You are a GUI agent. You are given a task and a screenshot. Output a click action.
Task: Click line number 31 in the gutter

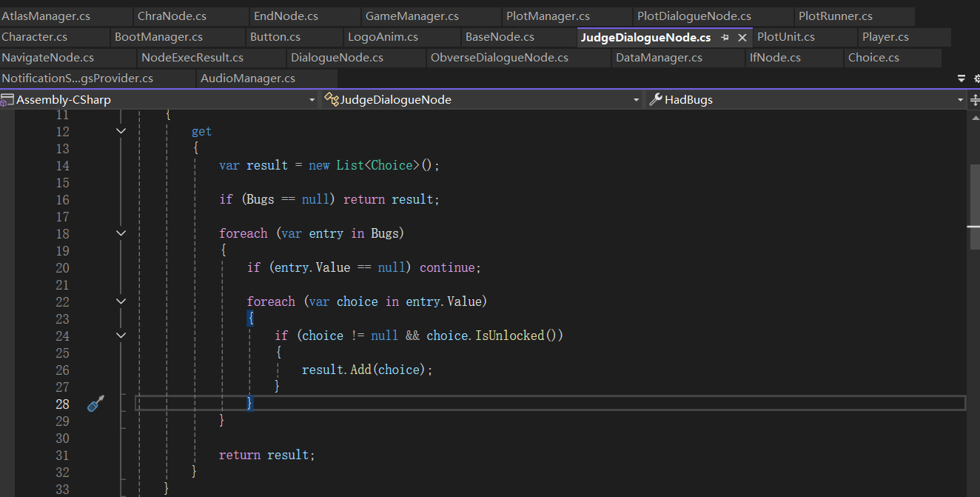coord(62,455)
